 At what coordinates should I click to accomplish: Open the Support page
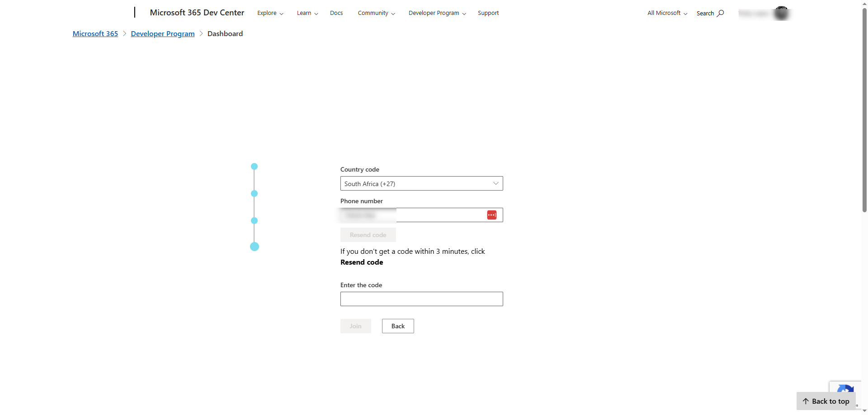(x=488, y=13)
